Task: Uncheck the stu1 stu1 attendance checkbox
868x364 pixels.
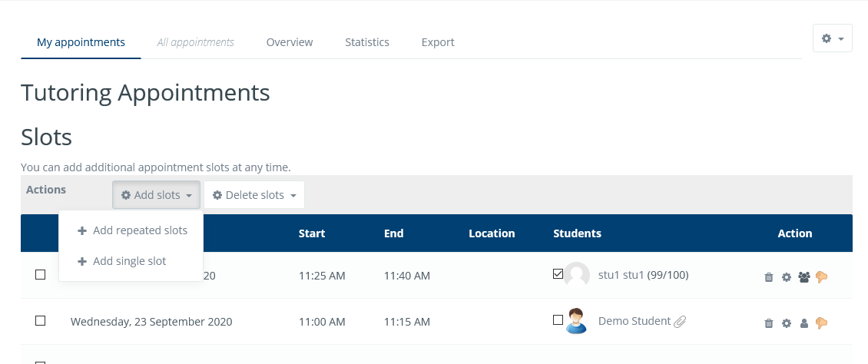Action: (x=558, y=274)
